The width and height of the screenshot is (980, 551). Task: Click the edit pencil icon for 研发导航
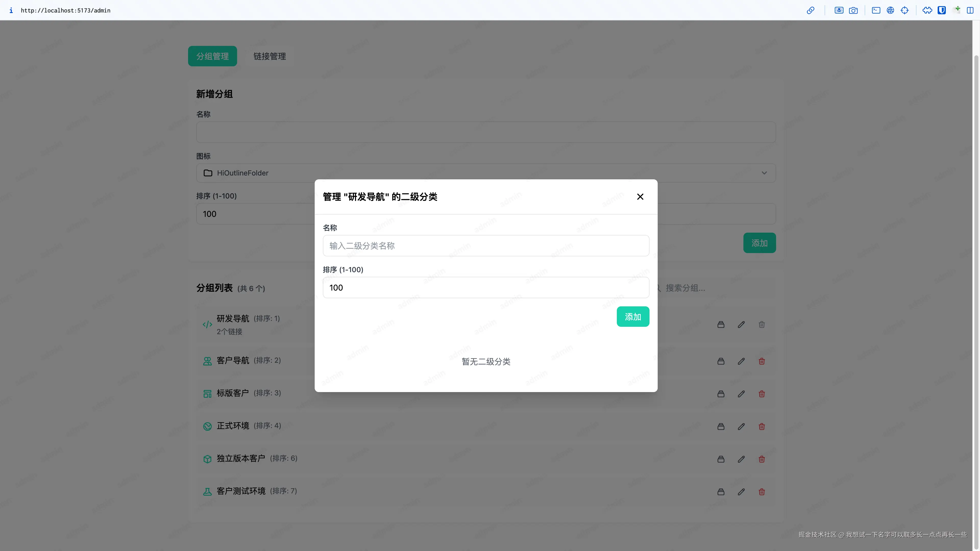coord(741,325)
